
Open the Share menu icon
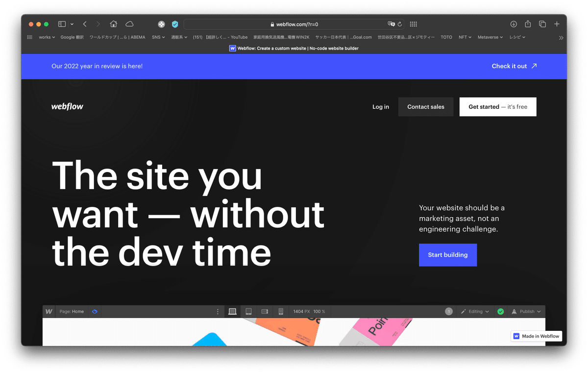click(x=528, y=24)
